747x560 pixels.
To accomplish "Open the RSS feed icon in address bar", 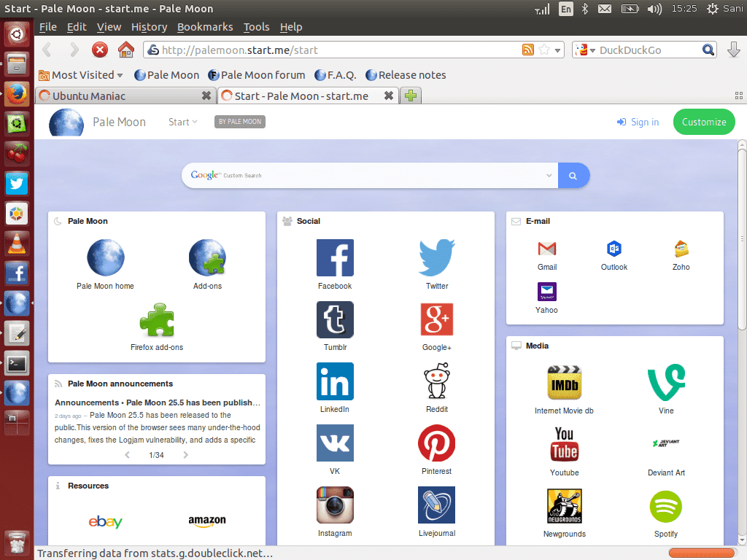I will [528, 50].
